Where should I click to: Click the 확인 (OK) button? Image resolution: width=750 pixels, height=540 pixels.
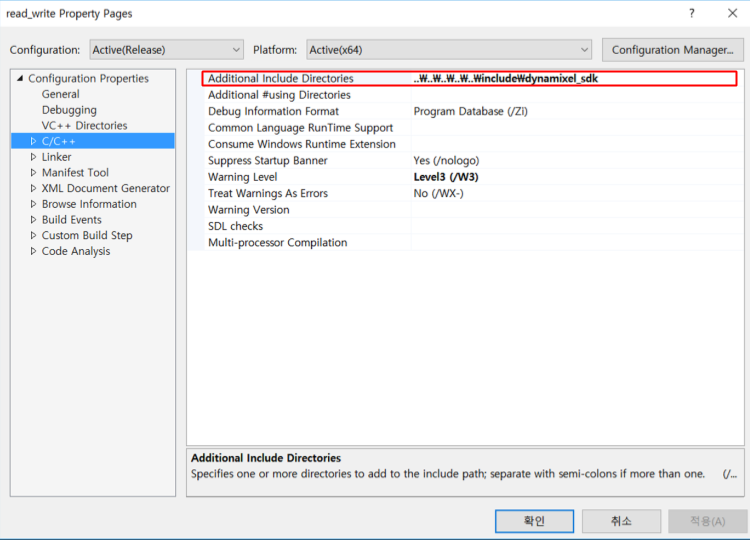534,521
